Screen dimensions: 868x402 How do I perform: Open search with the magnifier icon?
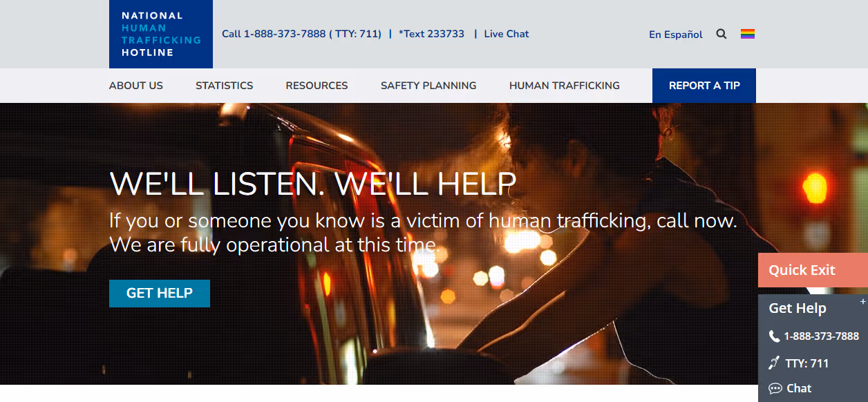[721, 34]
